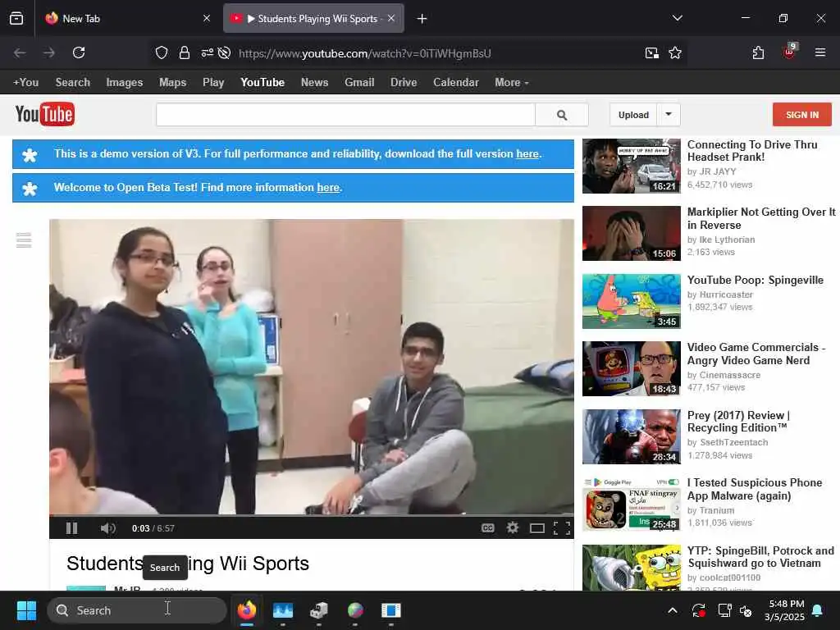
Task: Open Video Game Commercials AVGN title
Action: [756, 354]
